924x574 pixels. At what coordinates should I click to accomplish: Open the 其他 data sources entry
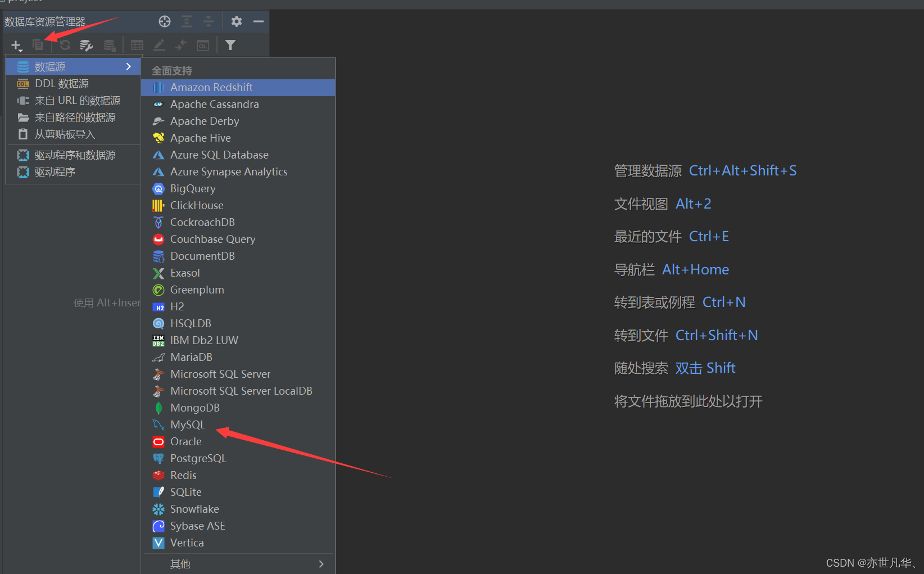tap(238, 564)
